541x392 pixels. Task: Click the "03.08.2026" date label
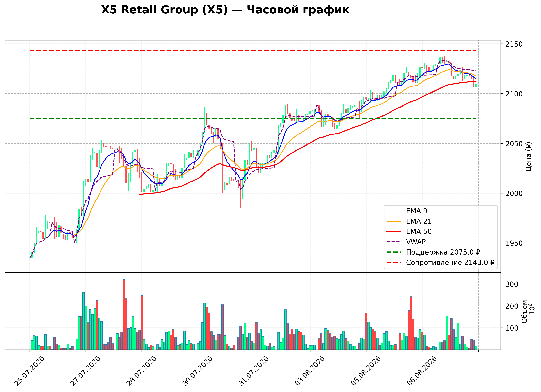click(x=310, y=371)
